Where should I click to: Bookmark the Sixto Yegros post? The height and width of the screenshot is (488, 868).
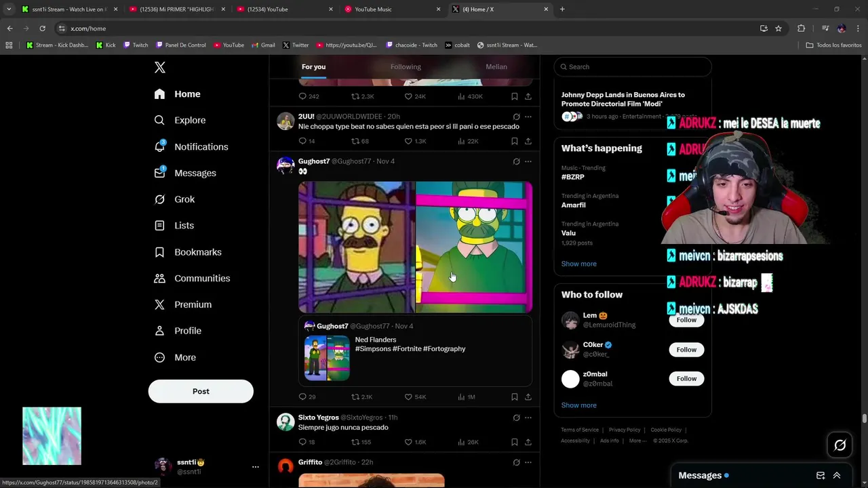515,442
